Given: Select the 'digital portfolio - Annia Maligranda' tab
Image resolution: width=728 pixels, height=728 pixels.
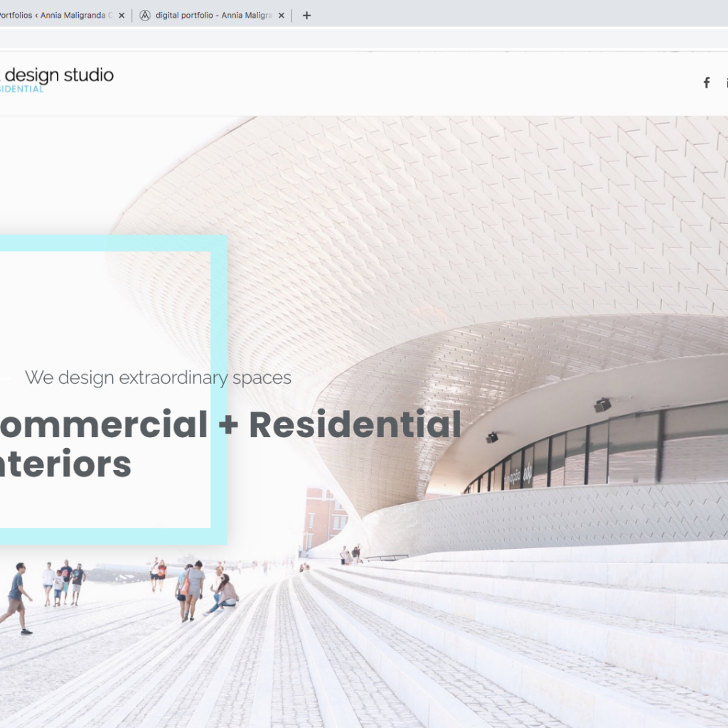Looking at the screenshot, I should pos(213,15).
